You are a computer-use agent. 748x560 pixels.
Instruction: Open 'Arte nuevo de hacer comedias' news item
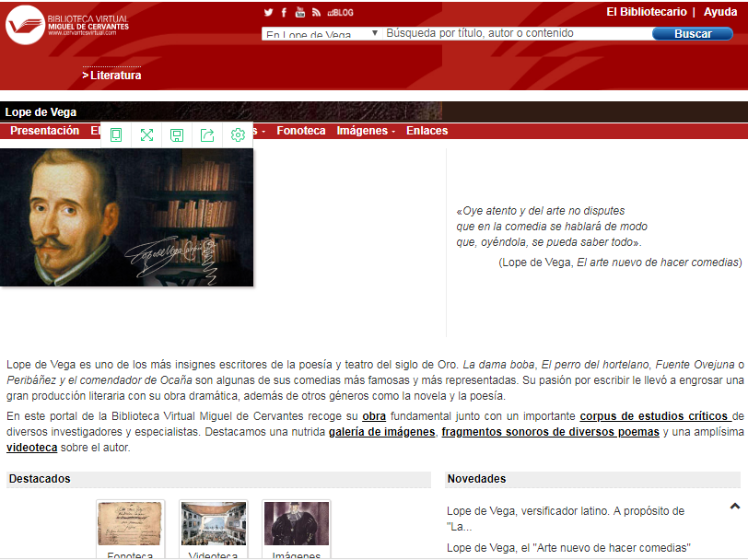point(568,548)
